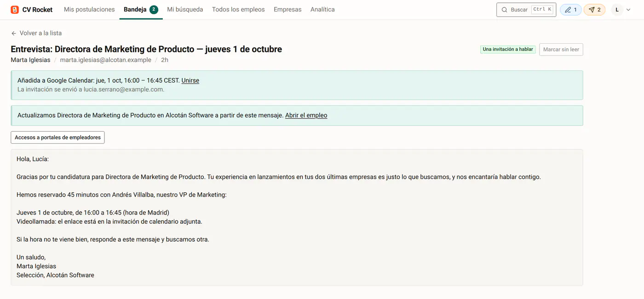This screenshot has height=299, width=644.
Task: Click the Videollamada line in the message
Action: (x=109, y=221)
